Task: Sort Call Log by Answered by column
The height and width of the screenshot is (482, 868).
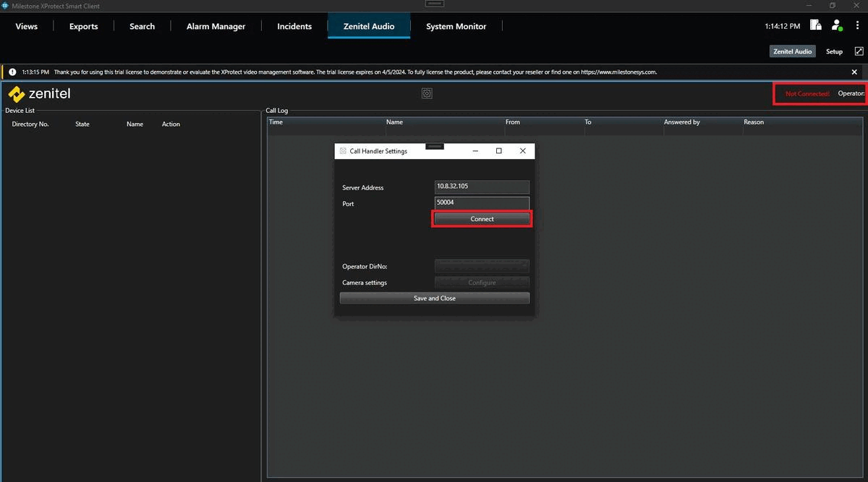Action: pyautogui.click(x=681, y=122)
